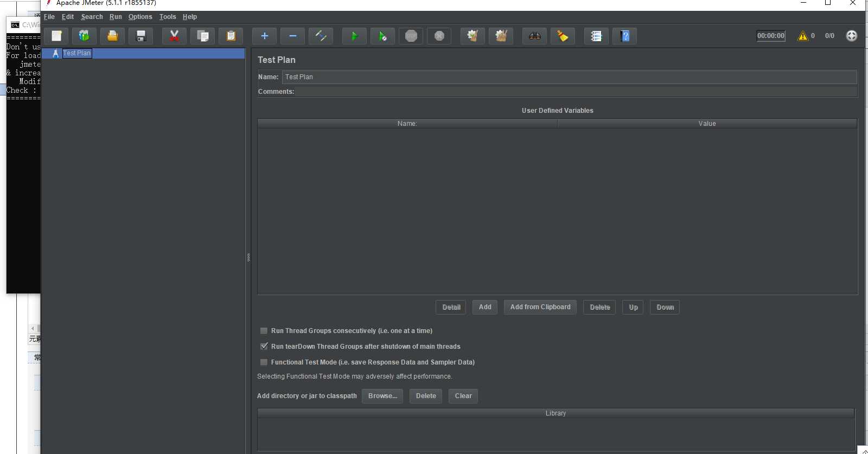
Task: Click the elapsed time 00:00:00 display
Action: (x=771, y=36)
